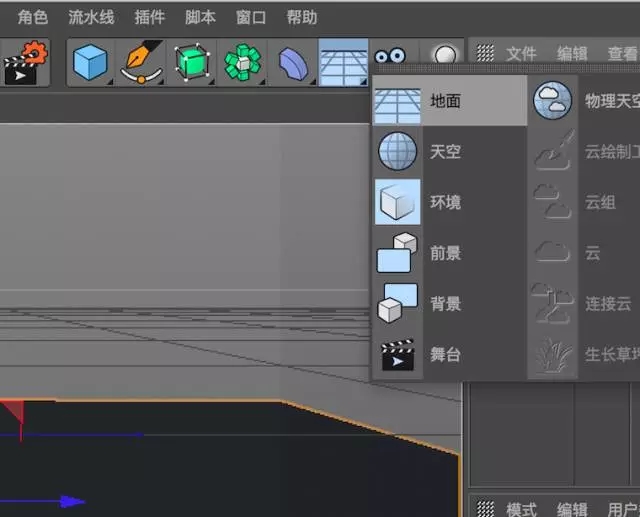Viewport: 640px width, 517px height.
Task: Open Attribute Manager 用户 menu
Action: 622,509
